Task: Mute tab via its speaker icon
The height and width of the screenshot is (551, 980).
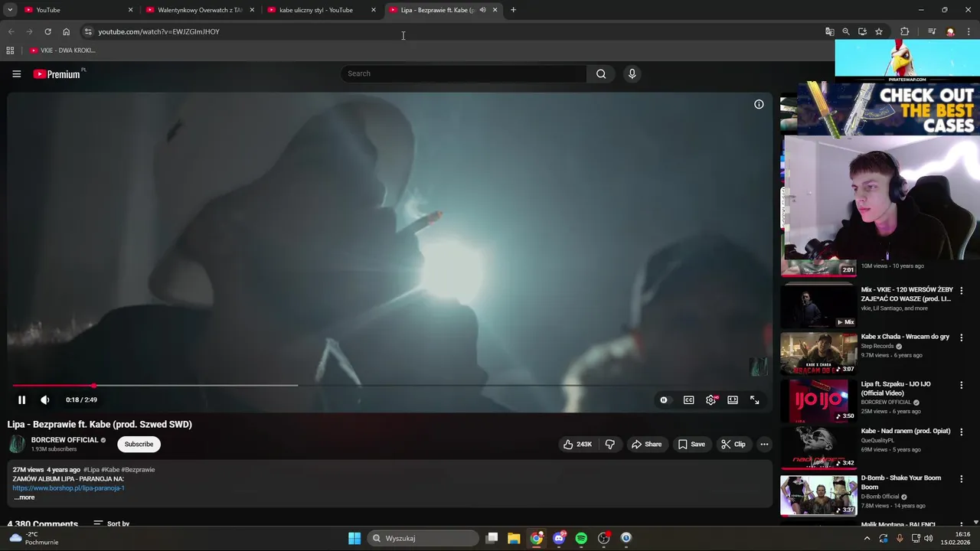Action: [x=482, y=10]
